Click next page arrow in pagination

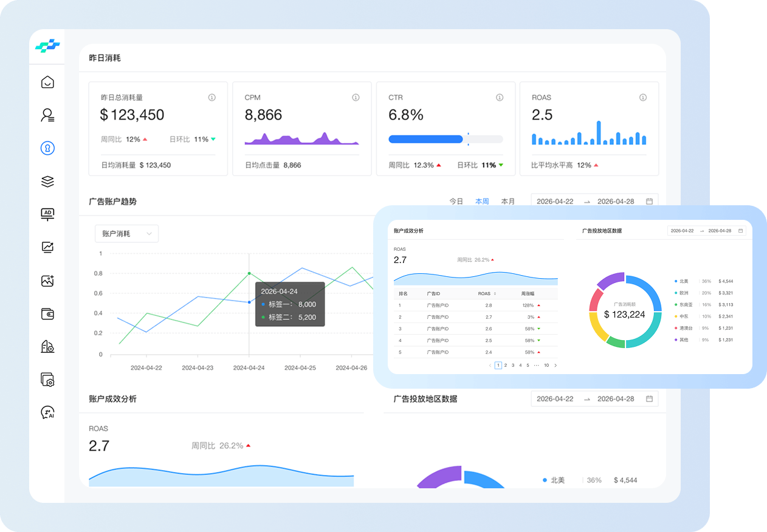pos(555,366)
